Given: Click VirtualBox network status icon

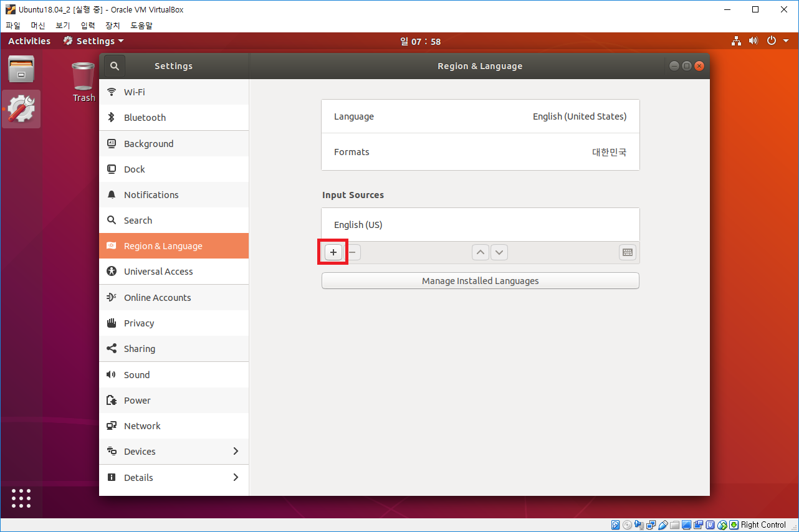Looking at the screenshot, I should tap(651, 525).
